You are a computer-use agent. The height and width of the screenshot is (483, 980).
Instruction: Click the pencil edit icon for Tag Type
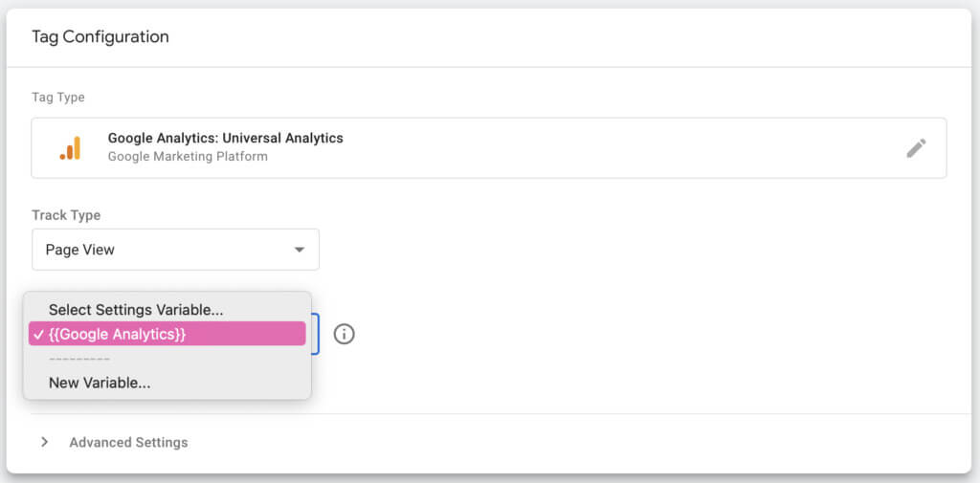[x=916, y=148]
